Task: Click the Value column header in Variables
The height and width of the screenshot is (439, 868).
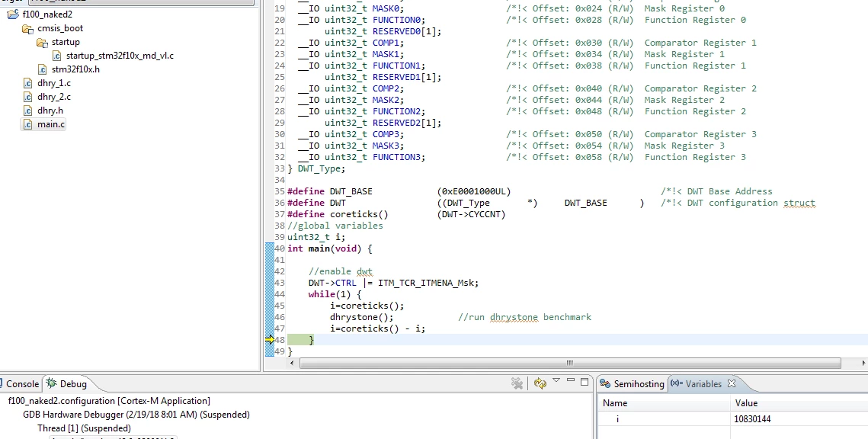Action: click(x=745, y=403)
